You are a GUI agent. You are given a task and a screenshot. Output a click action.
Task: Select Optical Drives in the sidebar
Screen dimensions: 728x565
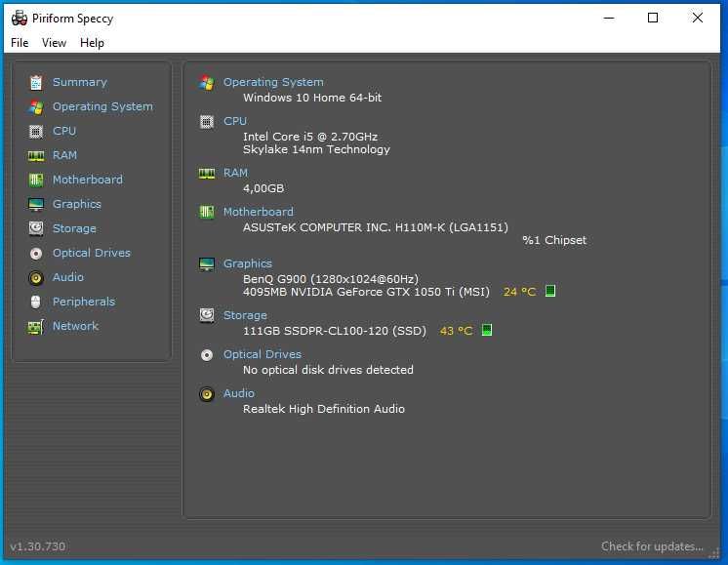(x=92, y=253)
